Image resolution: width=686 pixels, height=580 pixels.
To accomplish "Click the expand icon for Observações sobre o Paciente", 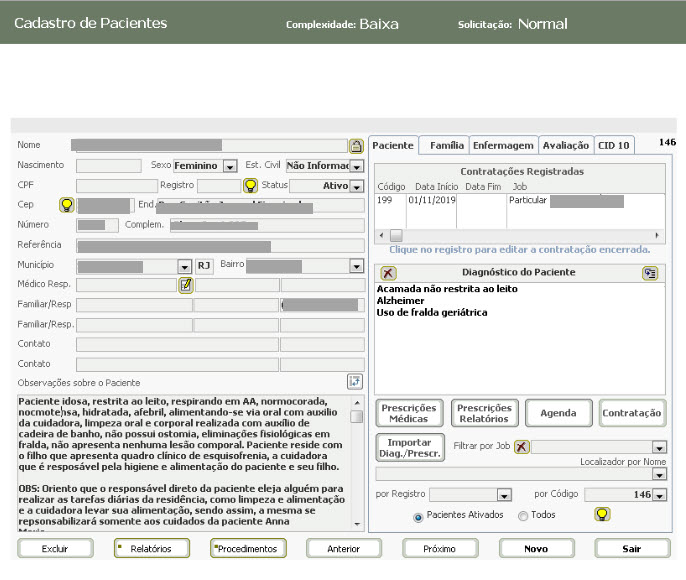I will tap(354, 381).
